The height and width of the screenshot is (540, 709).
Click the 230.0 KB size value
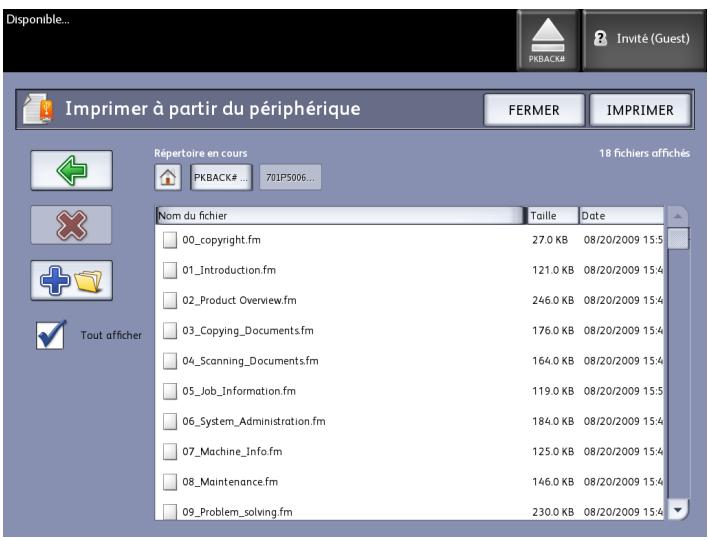pos(553,512)
